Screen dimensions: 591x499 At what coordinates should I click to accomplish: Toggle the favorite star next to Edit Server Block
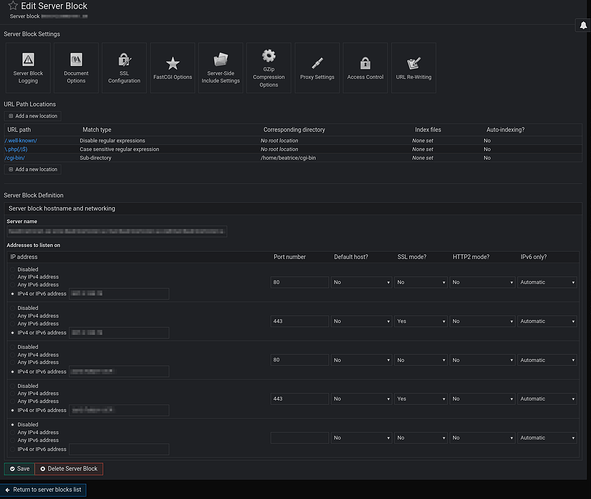point(13,6)
